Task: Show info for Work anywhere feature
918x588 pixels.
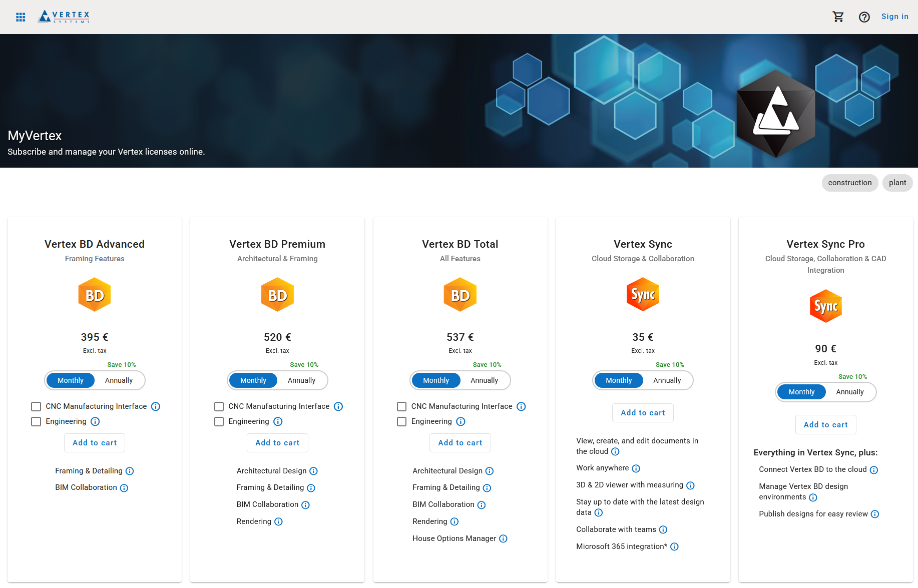Action: pos(636,468)
